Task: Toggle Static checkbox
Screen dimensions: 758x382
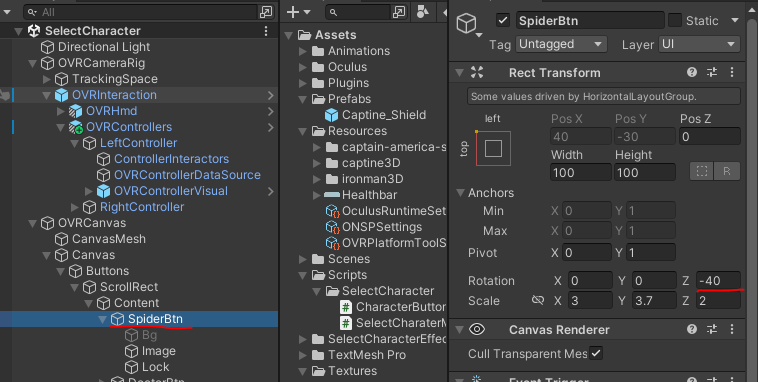Action: point(675,20)
